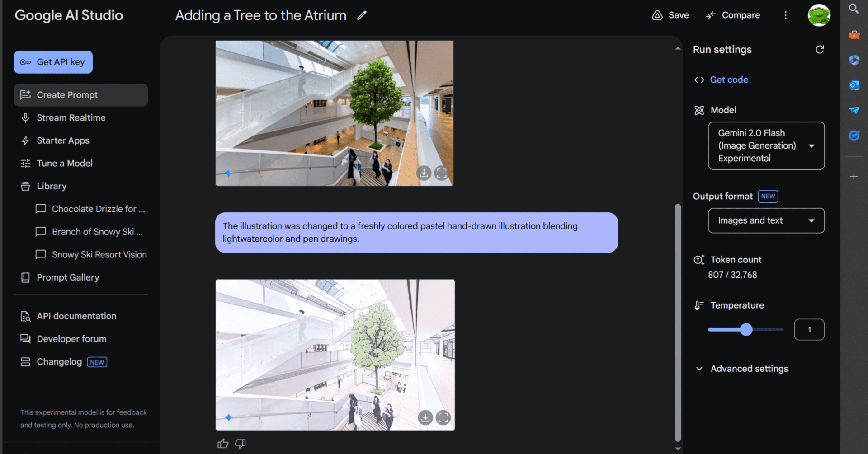Image resolution: width=868 pixels, height=454 pixels.
Task: Edit the prompt title with pencil icon
Action: click(x=362, y=16)
